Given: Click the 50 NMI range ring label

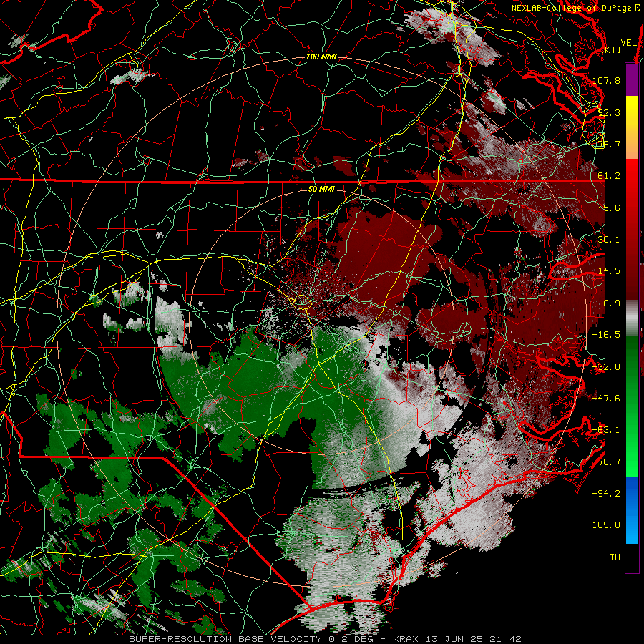Looking at the screenshot, I should point(321,190).
